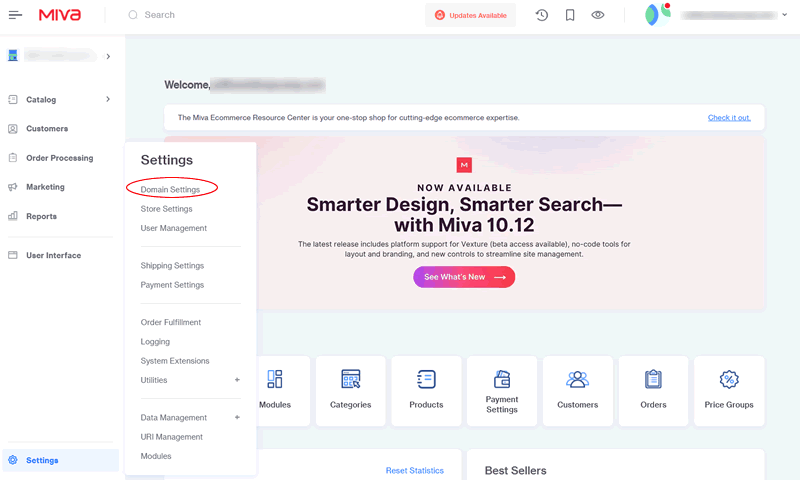Toggle the eye preview icon

(x=598, y=15)
